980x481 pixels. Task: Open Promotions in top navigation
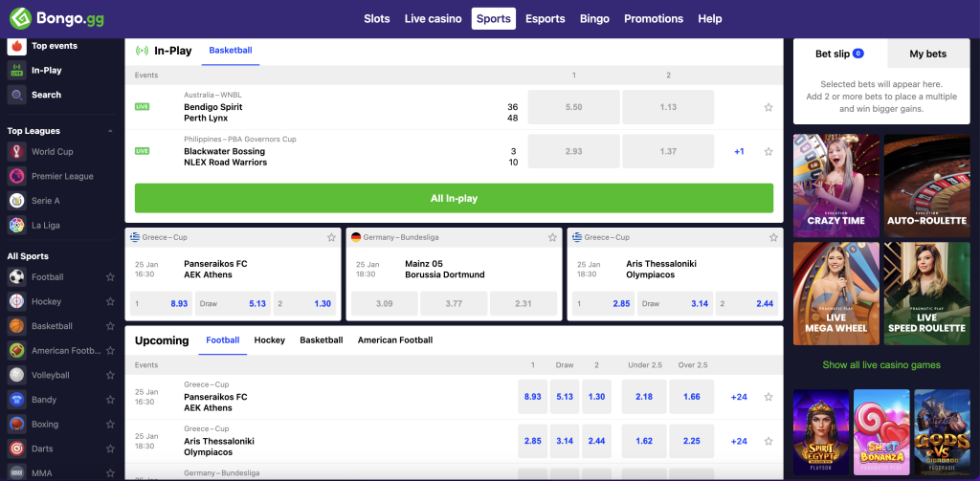coord(654,19)
